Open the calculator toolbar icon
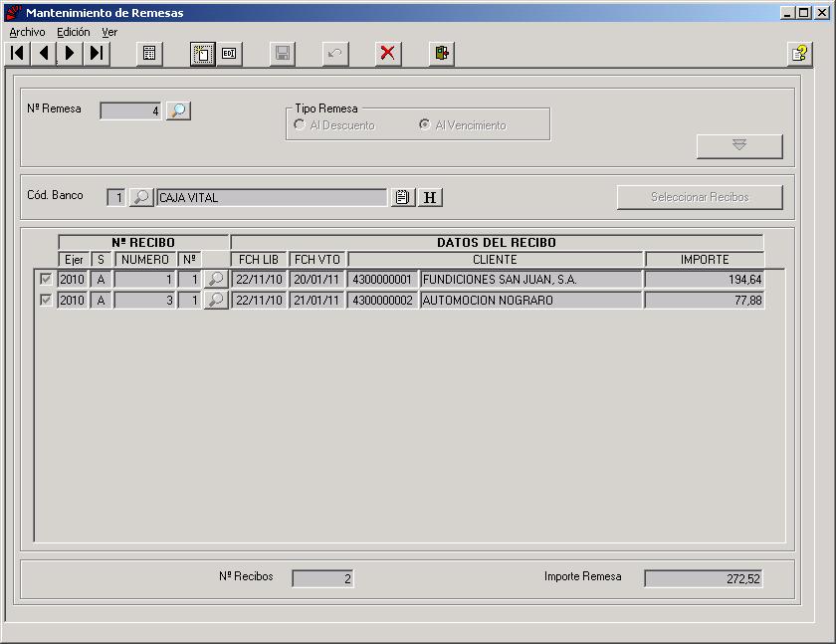The width and height of the screenshot is (836, 644). (149, 54)
